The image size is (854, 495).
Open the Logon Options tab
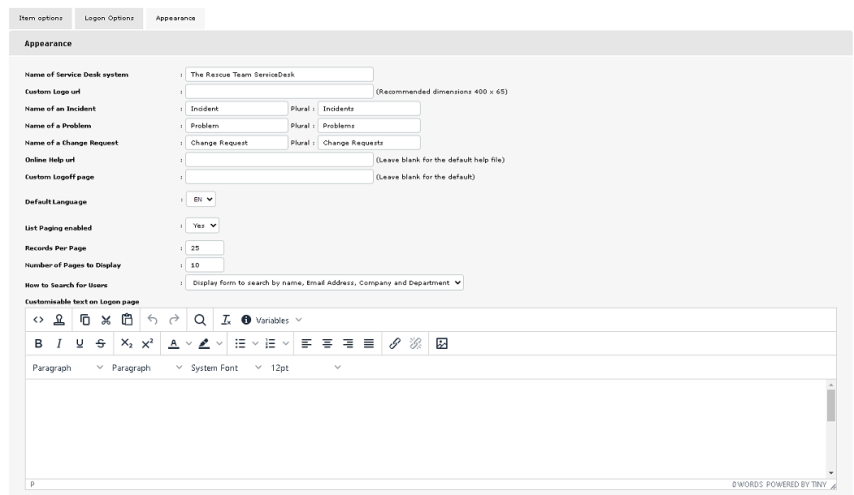pos(109,18)
